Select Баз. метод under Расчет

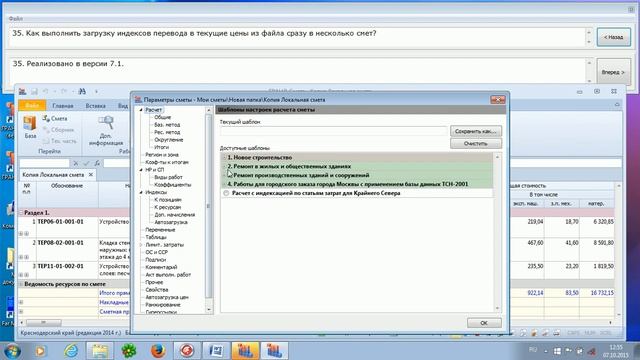pyautogui.click(x=167, y=125)
